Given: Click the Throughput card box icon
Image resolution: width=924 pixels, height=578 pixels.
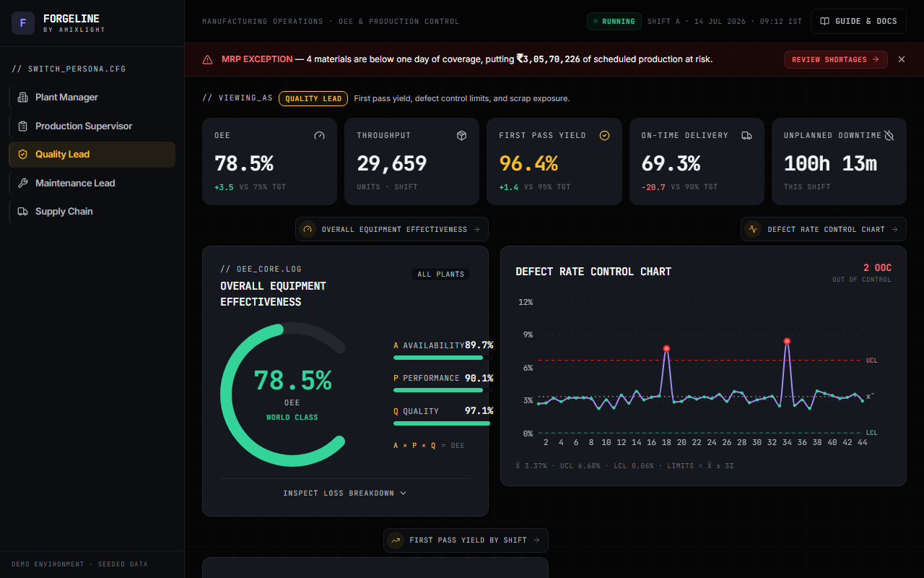Looking at the screenshot, I should pyautogui.click(x=462, y=135).
